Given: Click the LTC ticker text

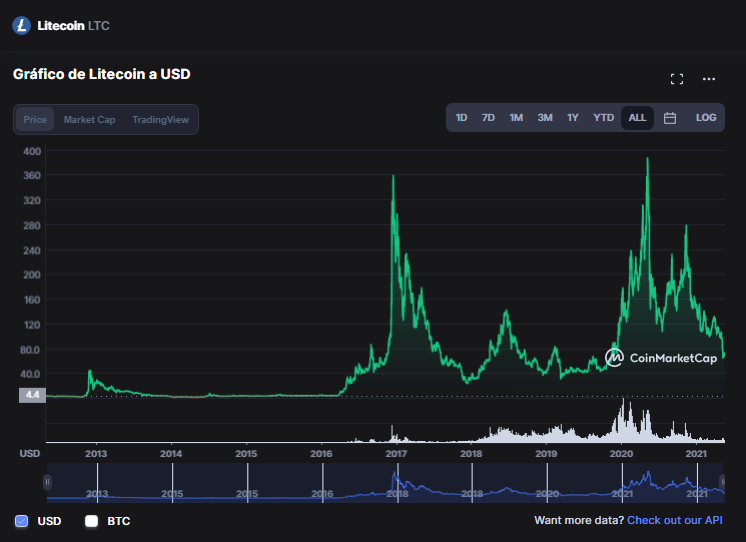Looking at the screenshot, I should (99, 26).
